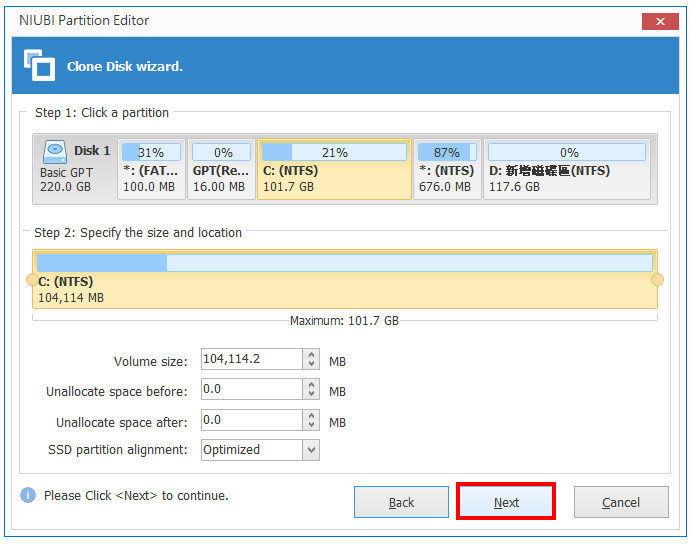Decrease Unallocate space after value
692x544 pixels.
311,425
